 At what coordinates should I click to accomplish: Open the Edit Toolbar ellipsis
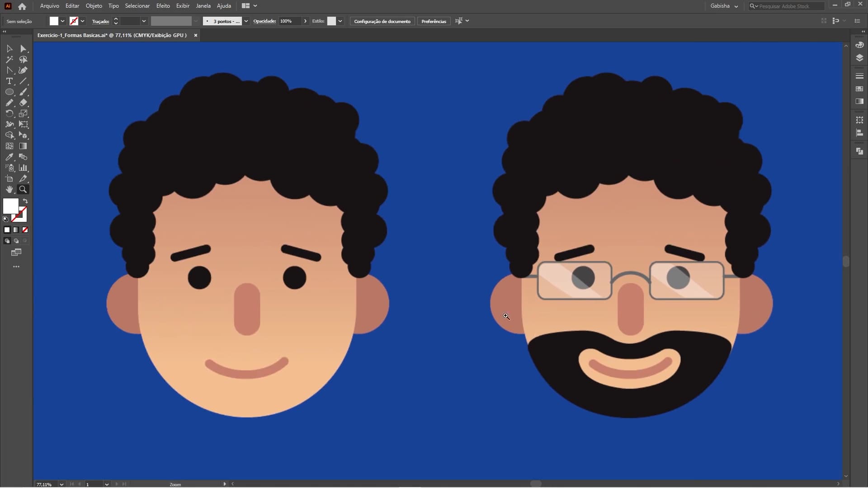[x=16, y=267]
